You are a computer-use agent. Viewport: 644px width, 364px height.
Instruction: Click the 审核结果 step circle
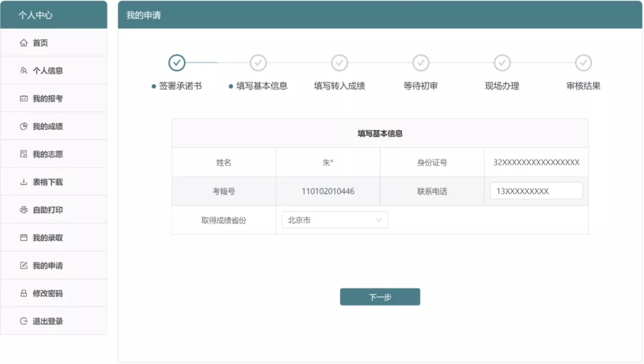[583, 62]
